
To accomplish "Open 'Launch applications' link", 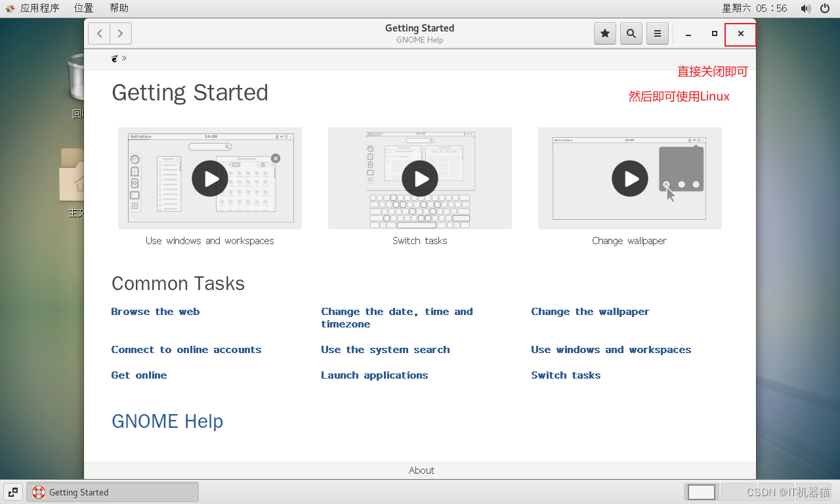I will tap(375, 375).
